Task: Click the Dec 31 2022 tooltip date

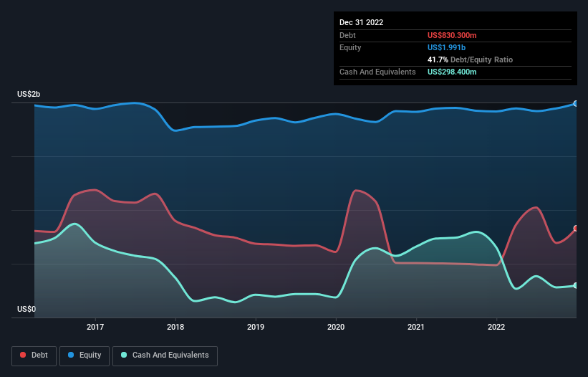Action: tap(361, 22)
